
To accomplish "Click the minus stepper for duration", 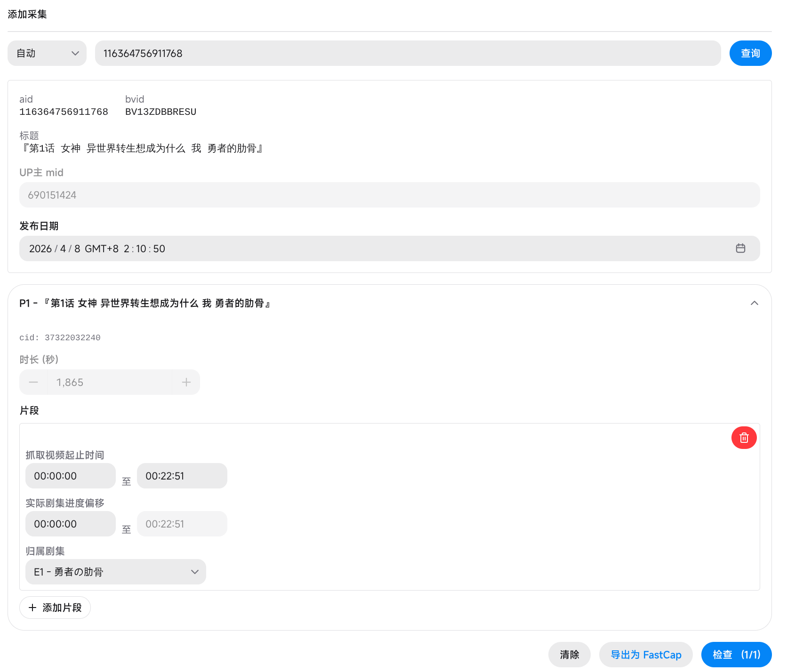I will pyautogui.click(x=33, y=382).
